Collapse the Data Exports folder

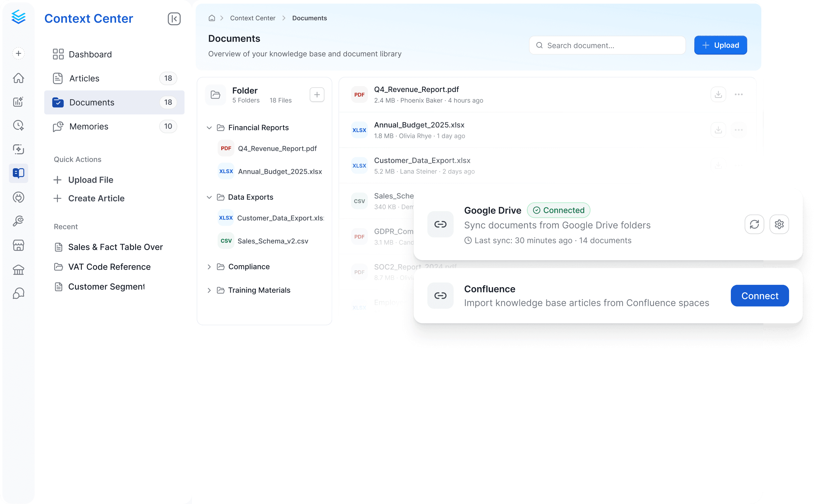(x=209, y=197)
